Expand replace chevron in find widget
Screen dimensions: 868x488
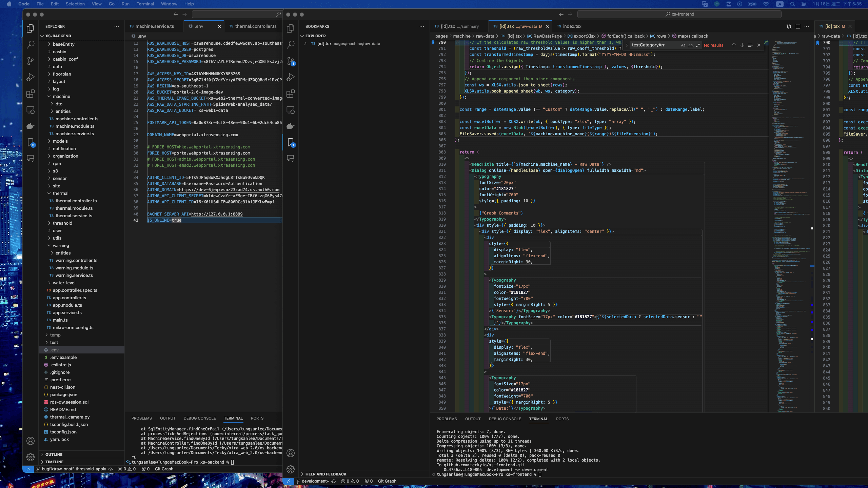click(627, 45)
